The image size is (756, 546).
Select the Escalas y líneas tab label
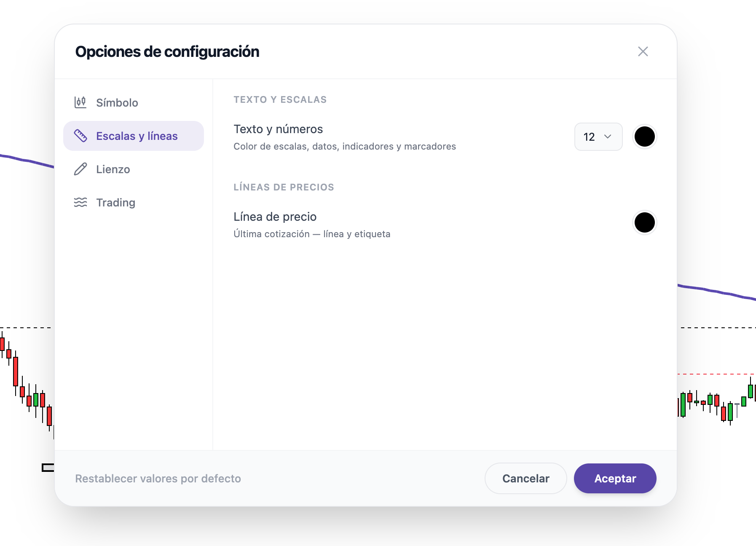coord(137,136)
